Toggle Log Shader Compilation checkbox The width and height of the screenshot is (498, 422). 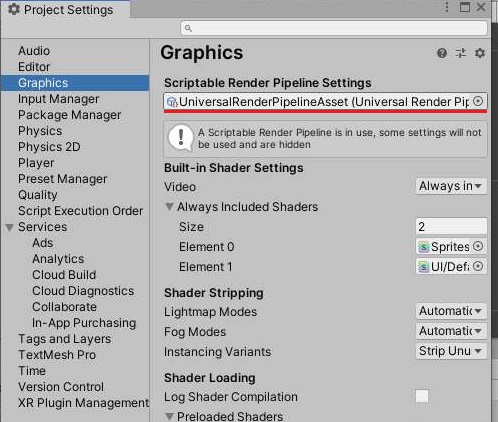pos(422,397)
